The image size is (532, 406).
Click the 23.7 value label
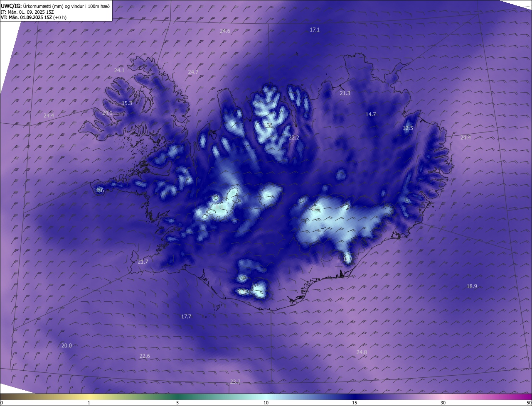tap(235, 382)
